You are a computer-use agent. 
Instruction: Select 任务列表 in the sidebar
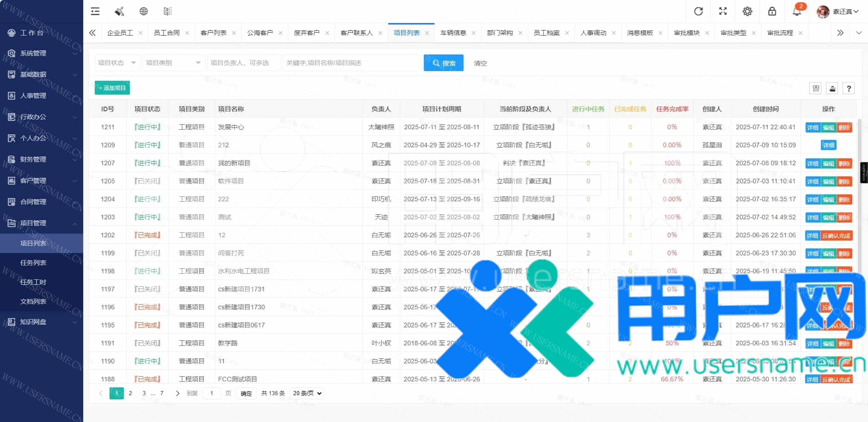tap(33, 263)
